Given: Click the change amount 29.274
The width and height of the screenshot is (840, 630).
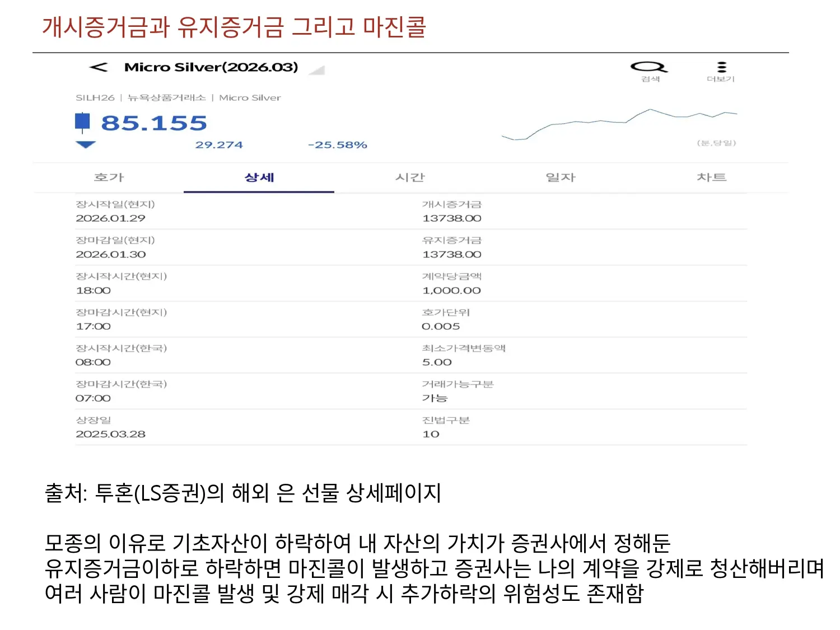Looking at the screenshot, I should tap(219, 145).
